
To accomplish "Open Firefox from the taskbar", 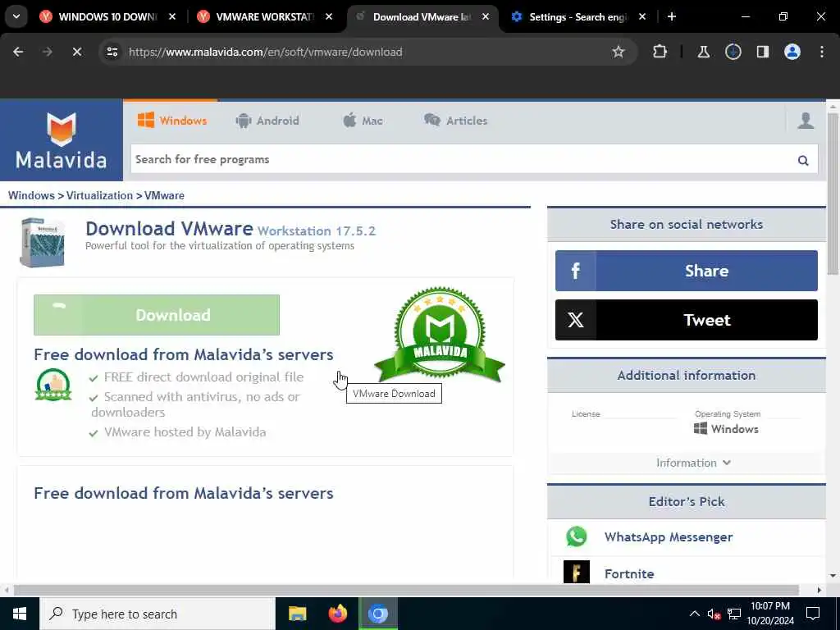I will tap(337, 614).
